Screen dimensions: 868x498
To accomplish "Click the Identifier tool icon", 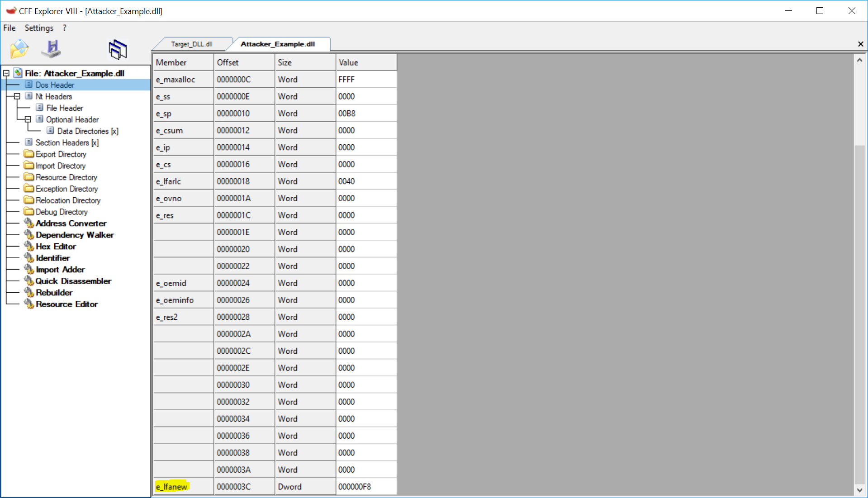I will [x=29, y=257].
